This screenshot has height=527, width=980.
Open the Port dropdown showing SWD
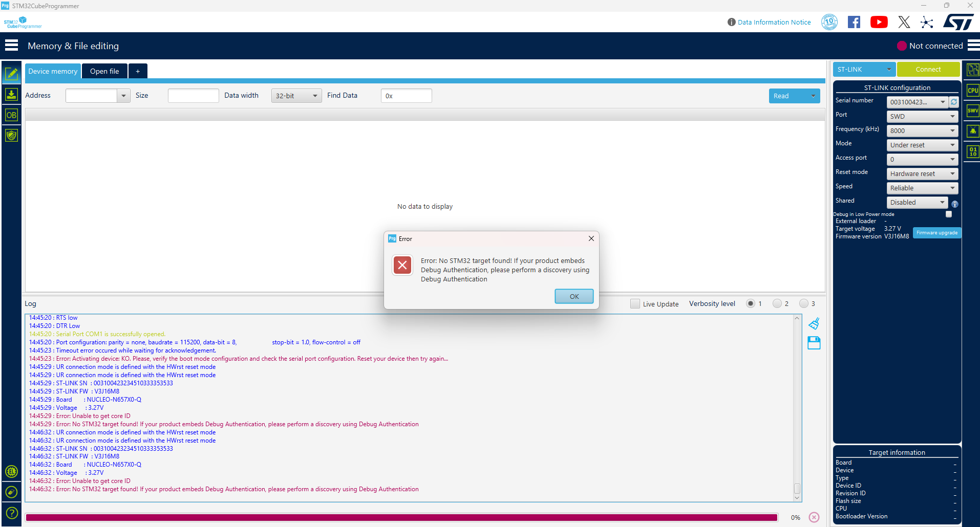[922, 116]
